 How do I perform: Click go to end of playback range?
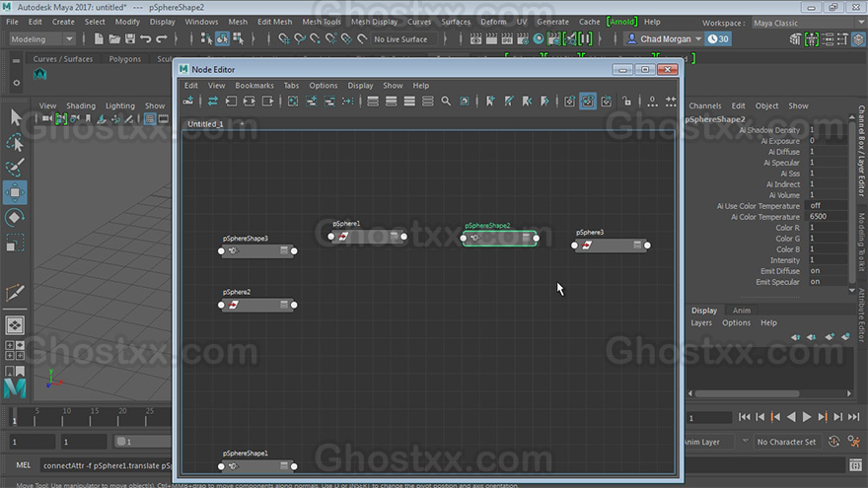853,417
